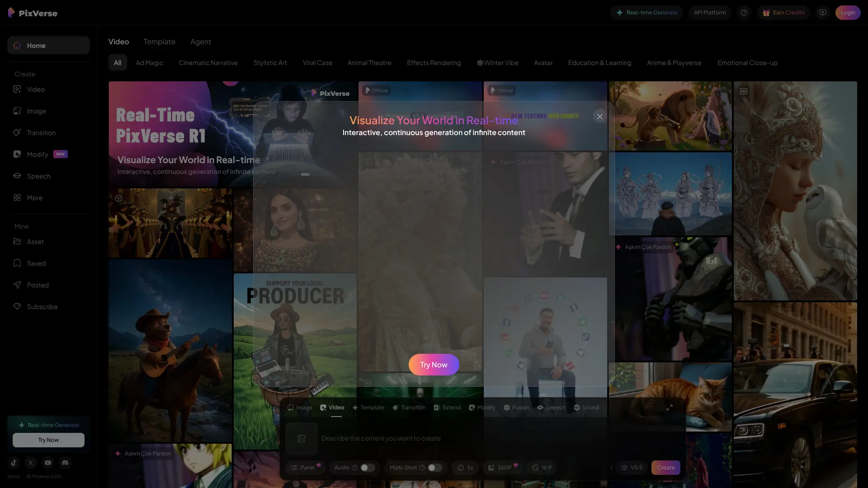Filter by Effects Rendering category
Screen dimensions: 868x488
(434, 63)
